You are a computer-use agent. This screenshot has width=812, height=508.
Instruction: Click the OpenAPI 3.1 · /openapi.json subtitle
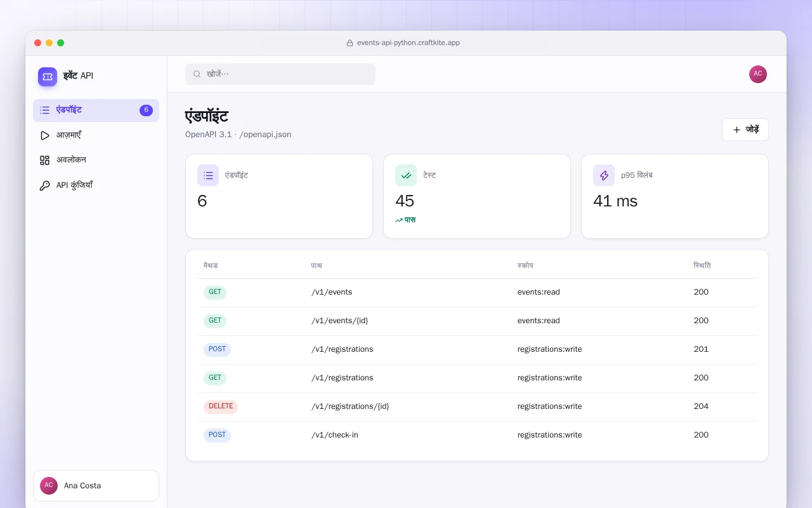[x=239, y=135]
